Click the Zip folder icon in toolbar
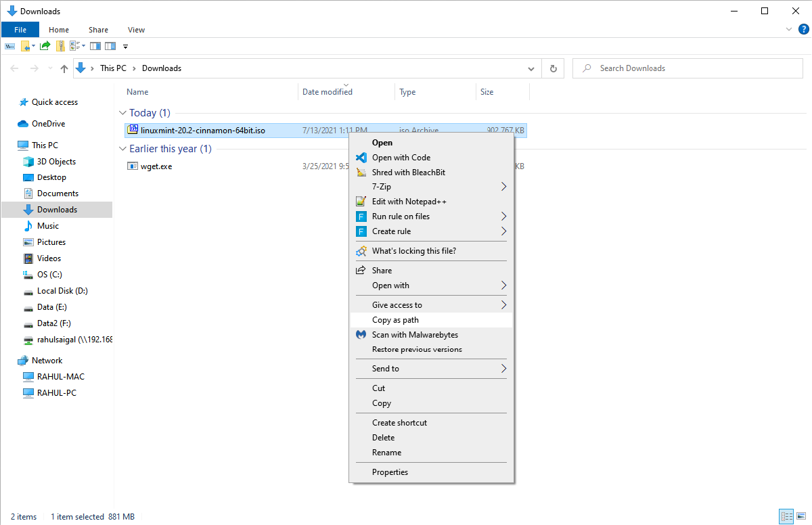The width and height of the screenshot is (812, 525). [x=60, y=46]
